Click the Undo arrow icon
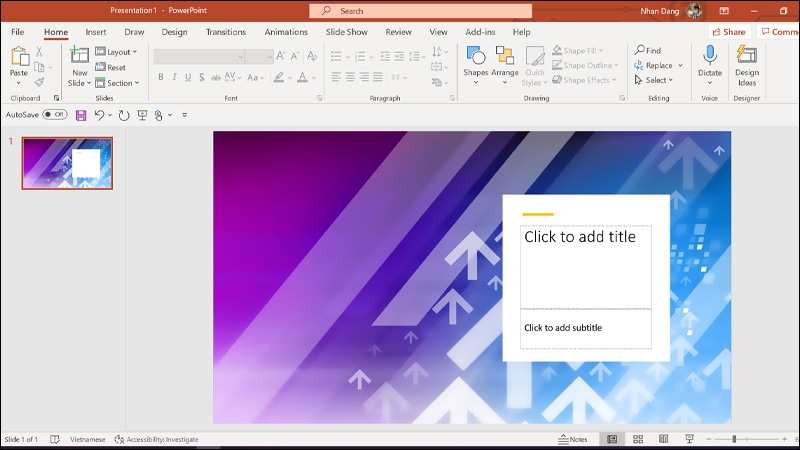800x450 pixels. point(99,115)
